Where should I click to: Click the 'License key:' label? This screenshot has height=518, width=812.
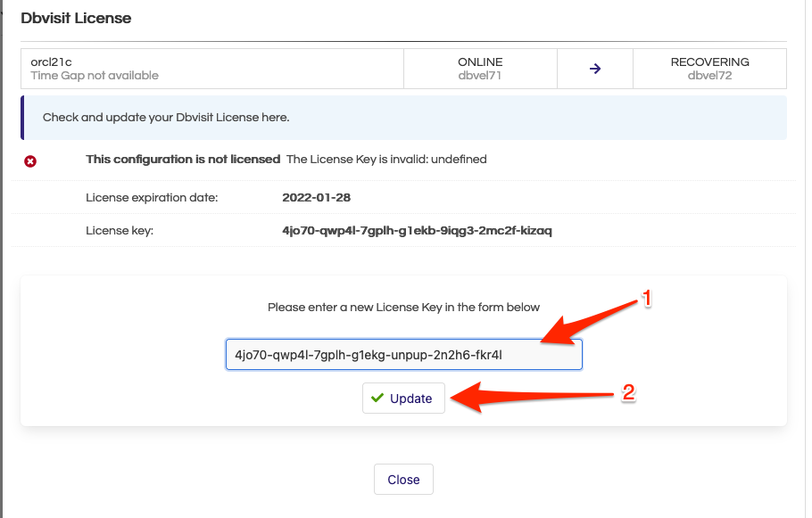pyautogui.click(x=120, y=231)
